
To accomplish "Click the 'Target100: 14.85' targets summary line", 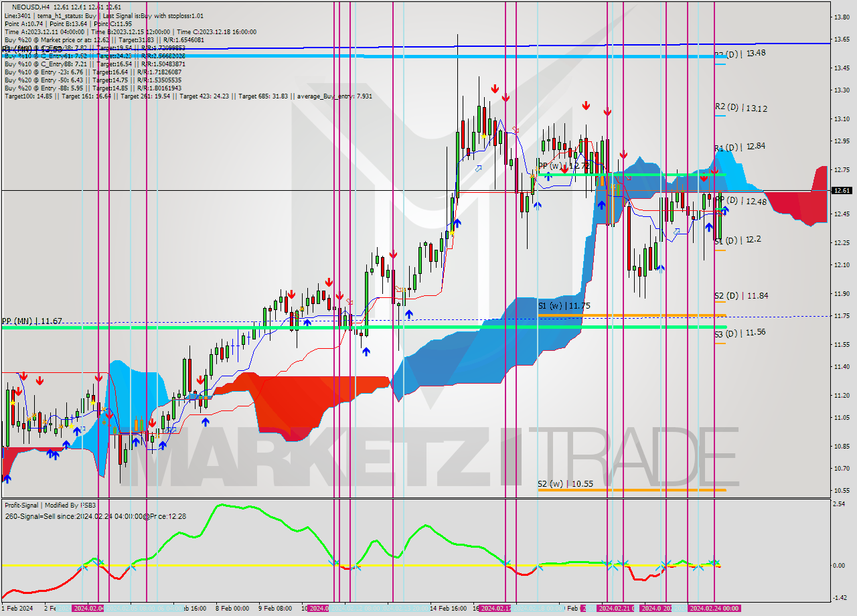I will [x=188, y=96].
